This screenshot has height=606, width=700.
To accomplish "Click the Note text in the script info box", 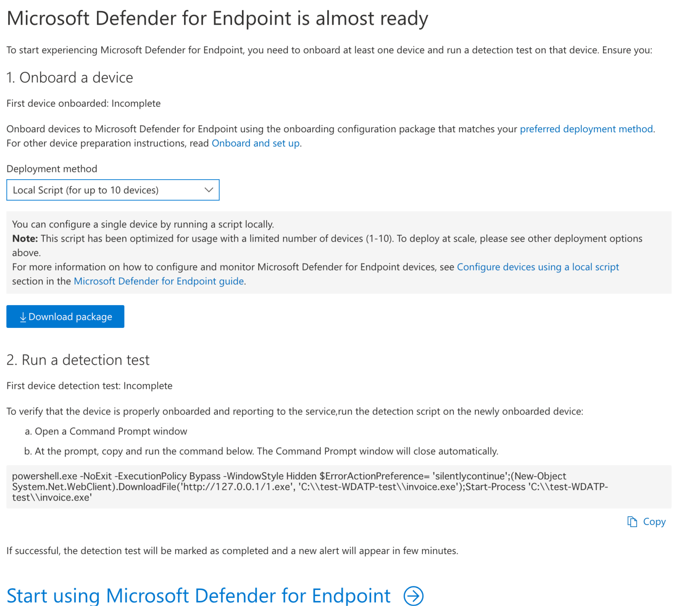I will (25, 238).
